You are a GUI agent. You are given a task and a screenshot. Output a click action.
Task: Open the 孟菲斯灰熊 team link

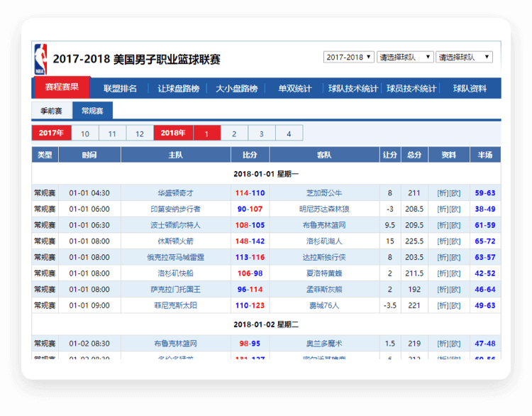324,290
